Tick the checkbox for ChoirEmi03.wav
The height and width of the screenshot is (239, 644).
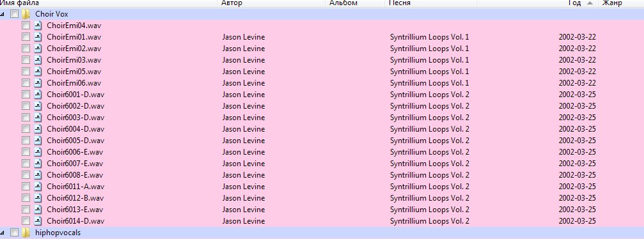point(26,60)
